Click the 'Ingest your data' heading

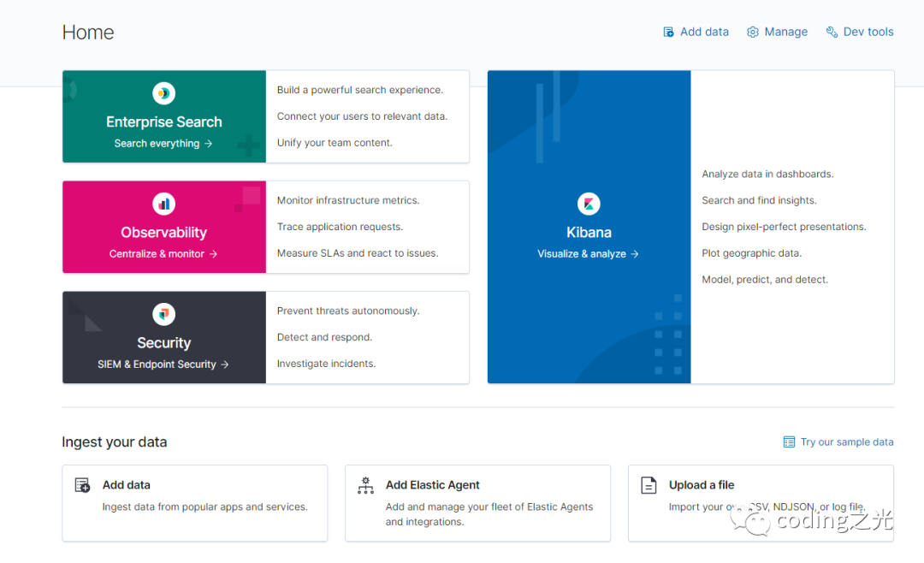(x=115, y=442)
